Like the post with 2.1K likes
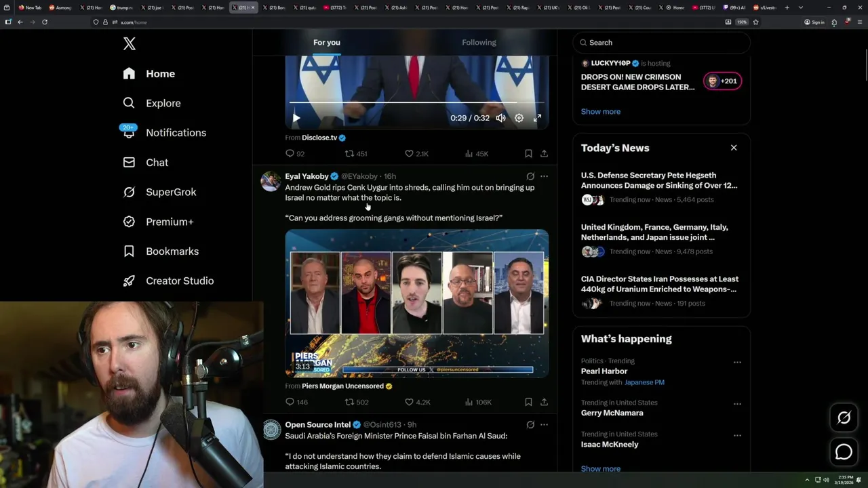 (416, 154)
